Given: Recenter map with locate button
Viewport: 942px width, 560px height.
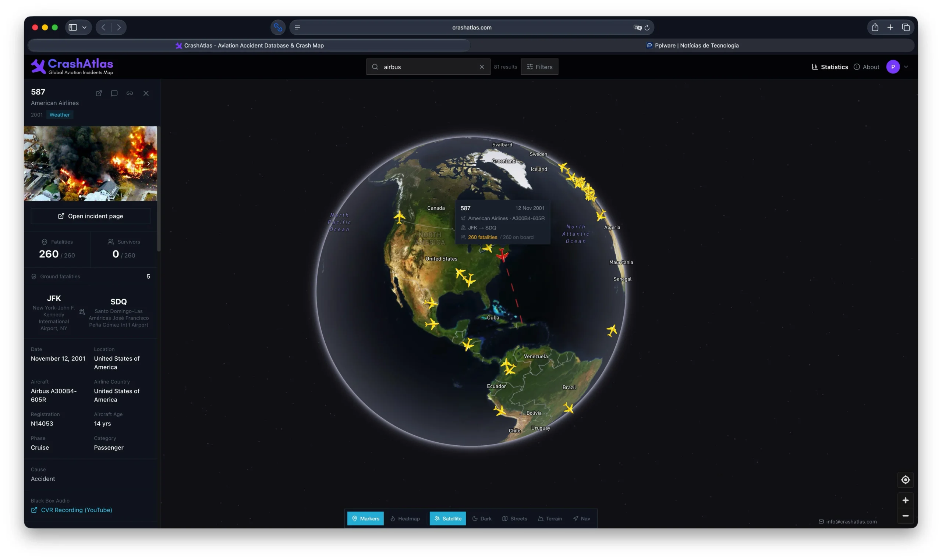Looking at the screenshot, I should pyautogui.click(x=905, y=480).
